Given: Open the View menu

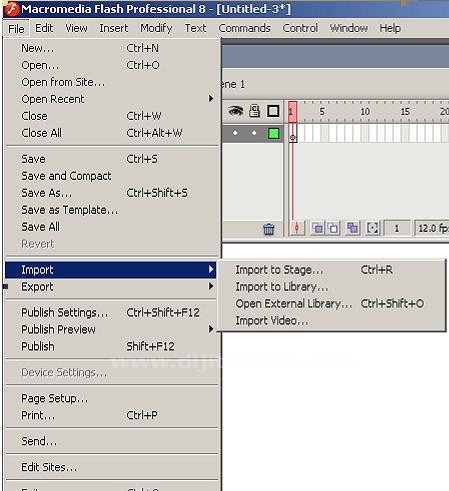Looking at the screenshot, I should pos(76,28).
